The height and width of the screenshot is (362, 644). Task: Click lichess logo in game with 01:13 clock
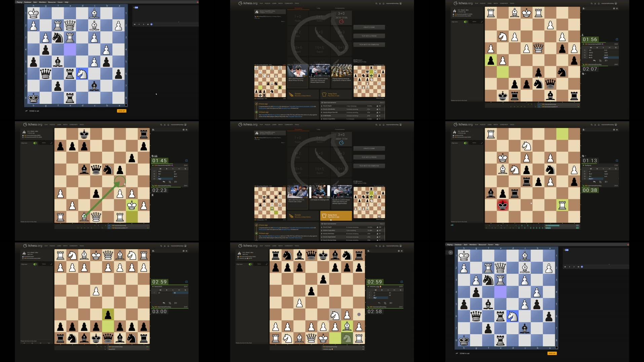463,125
